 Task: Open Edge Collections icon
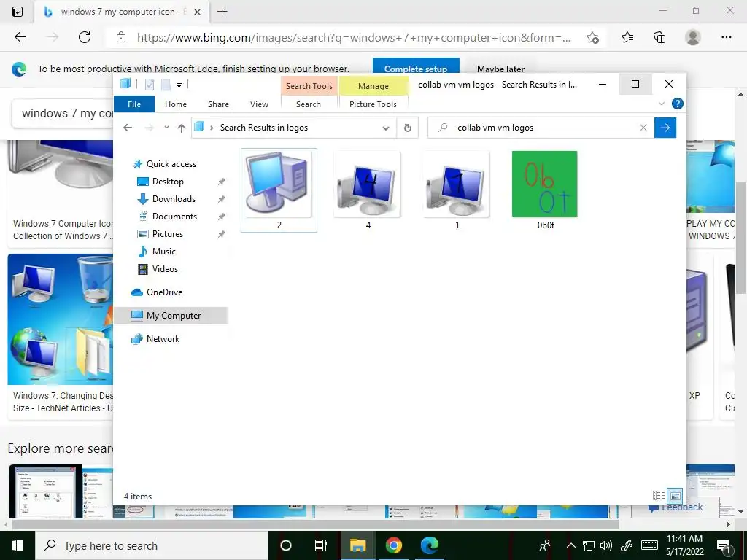659,37
